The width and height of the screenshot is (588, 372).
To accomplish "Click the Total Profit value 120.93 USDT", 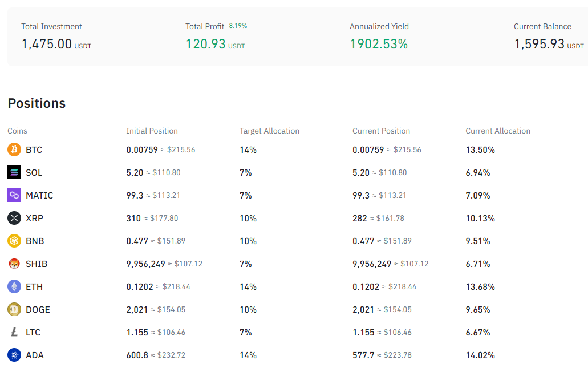I will (215, 45).
